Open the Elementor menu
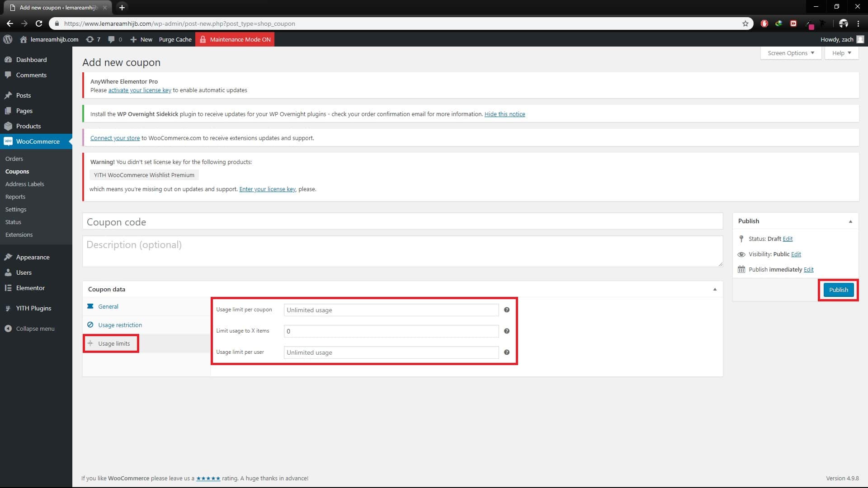 coord(30,288)
